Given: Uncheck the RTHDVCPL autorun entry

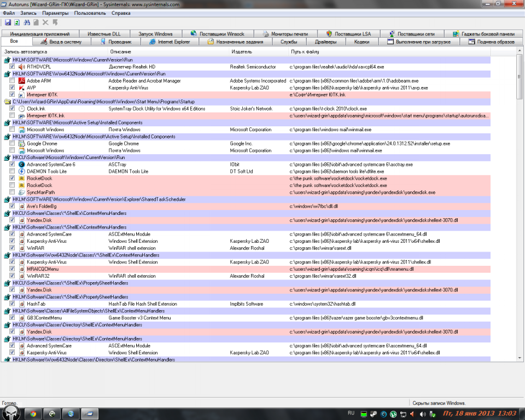Looking at the screenshot, I should pyautogui.click(x=12, y=67).
